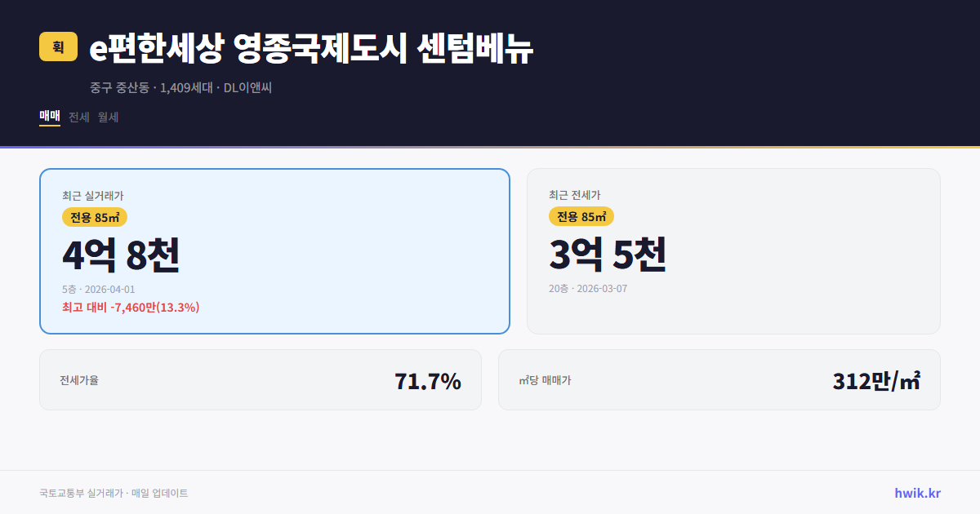
Task: Click the 20층 · 2026-03-07 transaction detail
Action: [x=590, y=289]
